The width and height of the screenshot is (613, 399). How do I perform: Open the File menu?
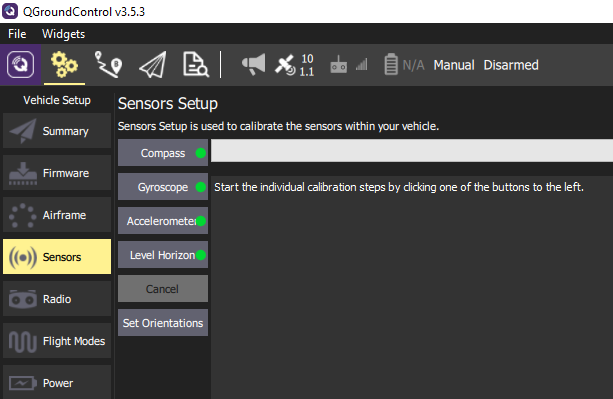tap(17, 34)
